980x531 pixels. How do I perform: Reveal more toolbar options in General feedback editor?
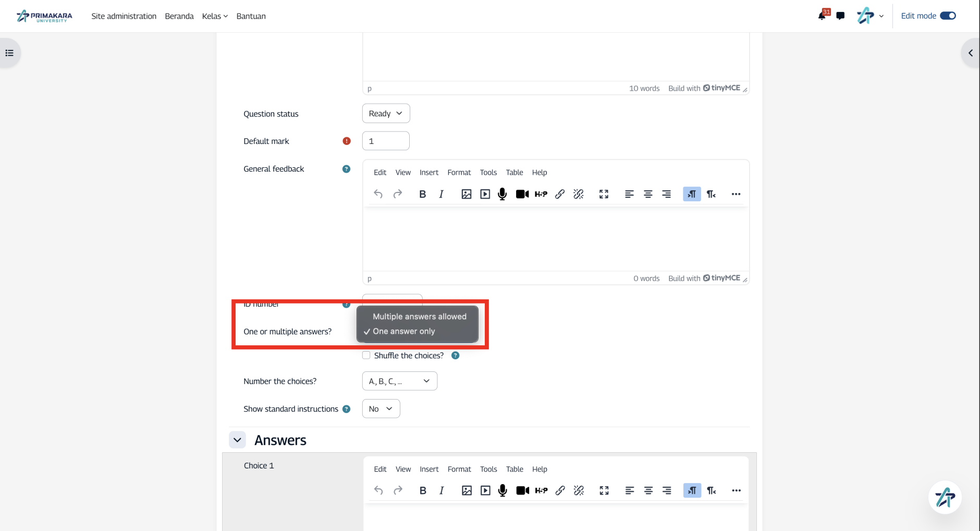click(736, 194)
